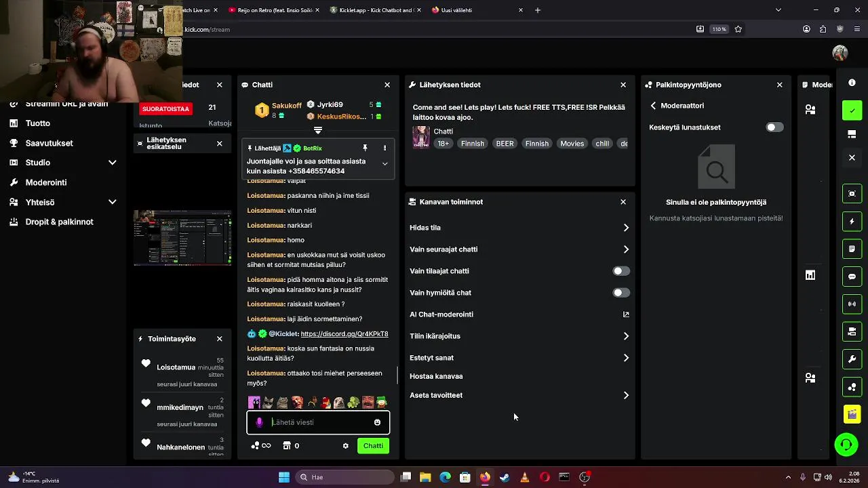Open pinned message three-dot menu
This screenshot has height=488, width=868.
384,148
